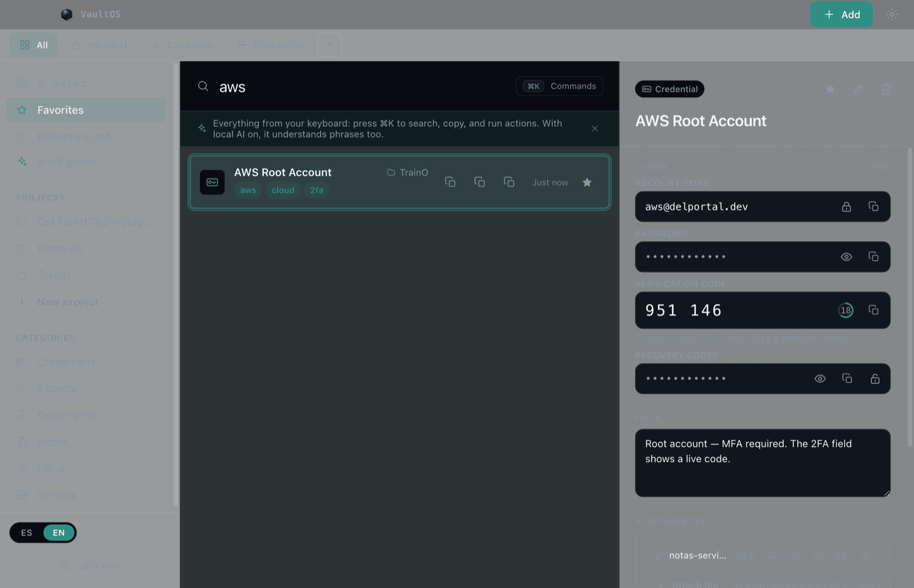Image resolution: width=914 pixels, height=588 pixels.
Task: Switch language to ES
Action: [x=27, y=533]
